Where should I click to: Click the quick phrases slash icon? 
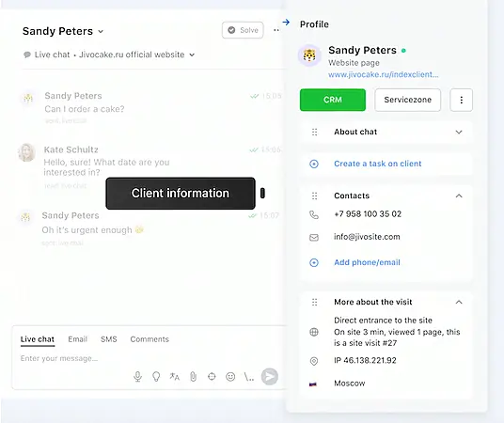tap(249, 376)
